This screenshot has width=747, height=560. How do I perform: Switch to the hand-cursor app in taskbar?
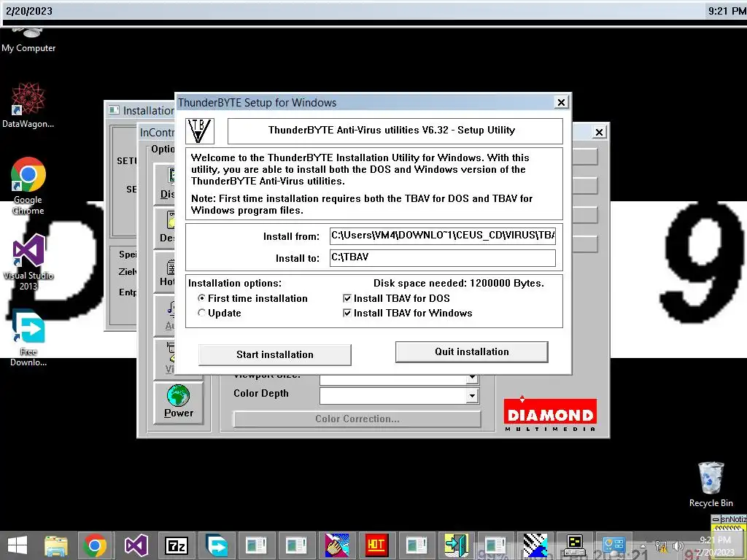point(337,545)
